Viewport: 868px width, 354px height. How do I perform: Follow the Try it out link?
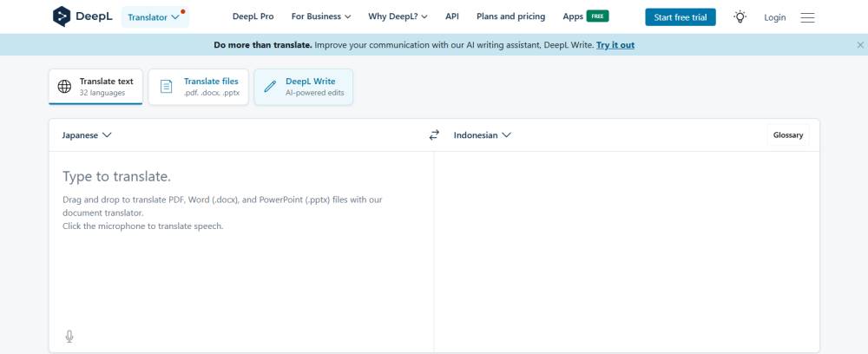(x=615, y=45)
